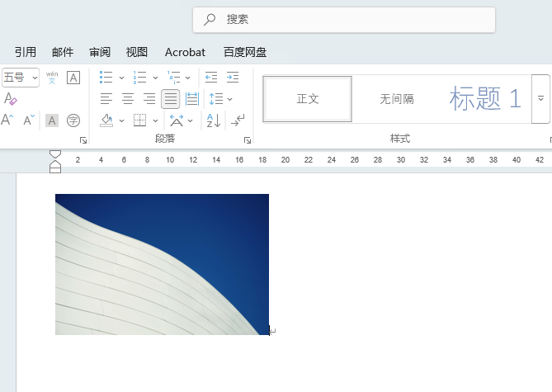The image size is (552, 392).
Task: Decrease the paragraph indent
Action: point(211,78)
